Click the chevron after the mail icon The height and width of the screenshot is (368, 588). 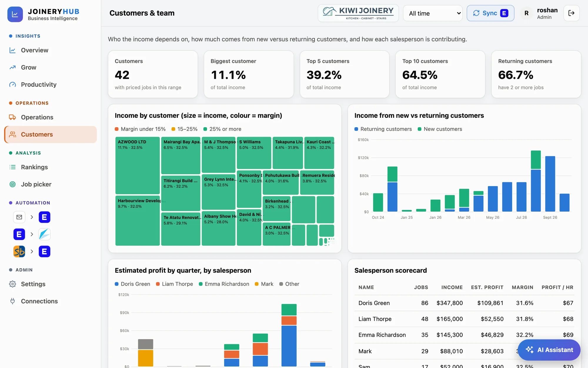click(x=32, y=217)
